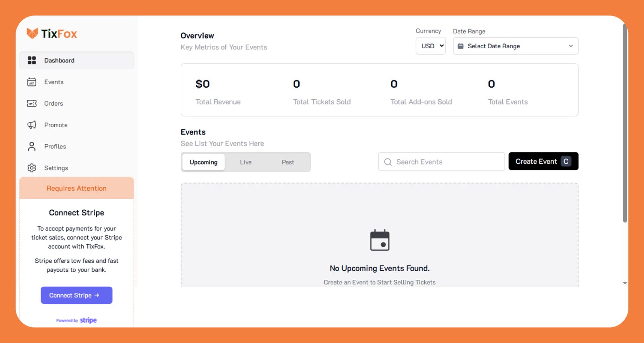Click the page vertical scrollbar

coord(625,121)
